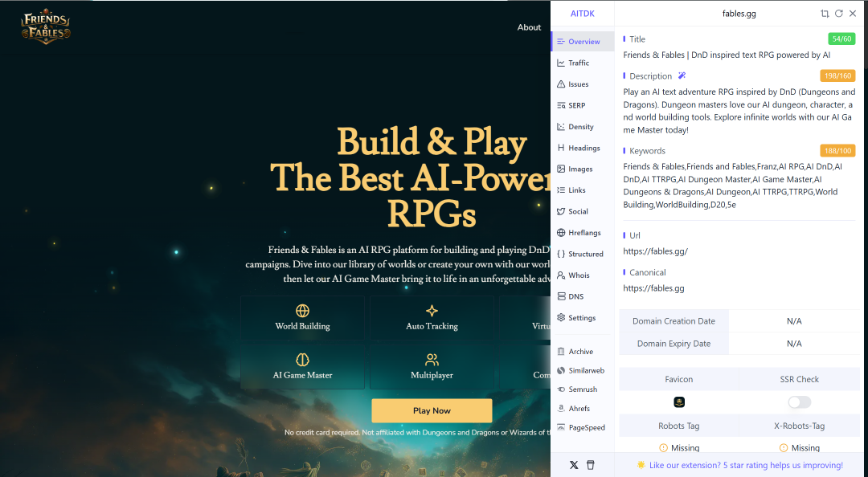The width and height of the screenshot is (868, 477).
Task: Click the Multiplayer card
Action: tap(432, 366)
